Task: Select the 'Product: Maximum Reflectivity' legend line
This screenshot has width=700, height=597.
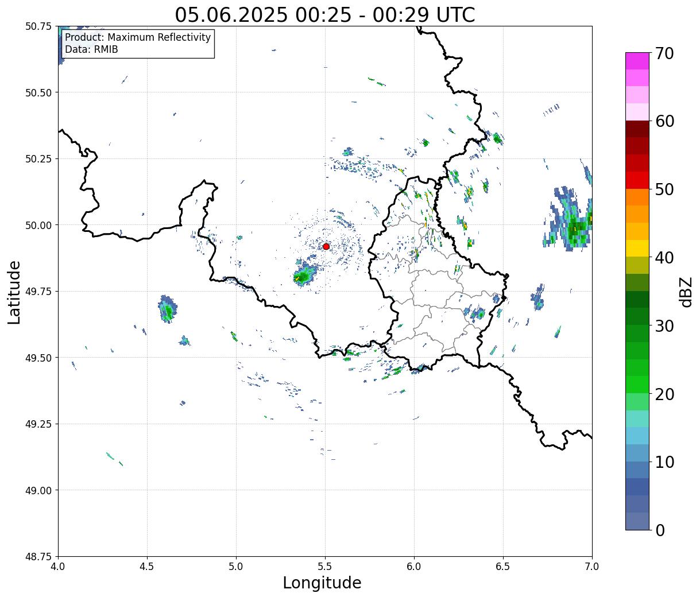Action: tap(138, 37)
